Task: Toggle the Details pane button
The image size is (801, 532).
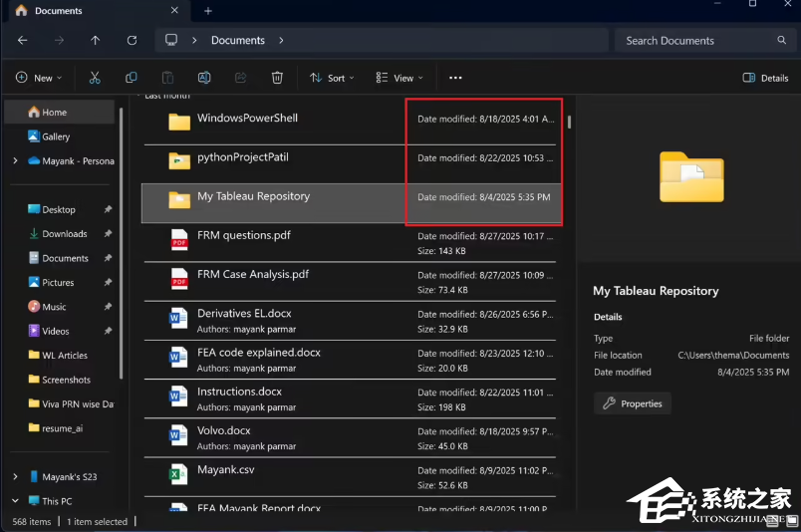Action: (765, 78)
